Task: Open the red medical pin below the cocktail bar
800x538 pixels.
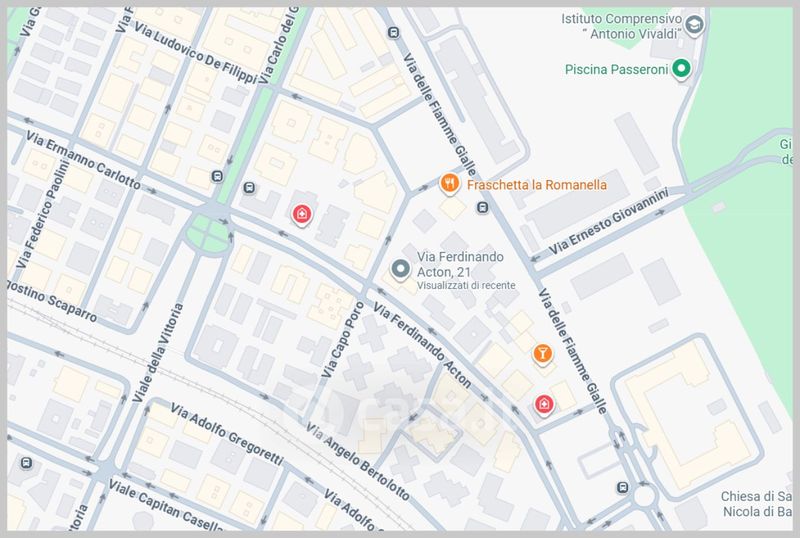Action: click(543, 405)
